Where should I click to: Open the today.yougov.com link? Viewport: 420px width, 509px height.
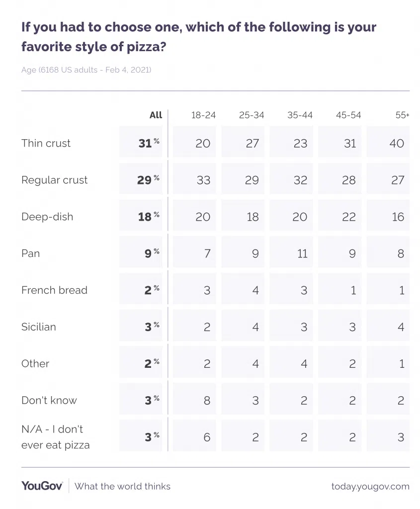(x=370, y=486)
